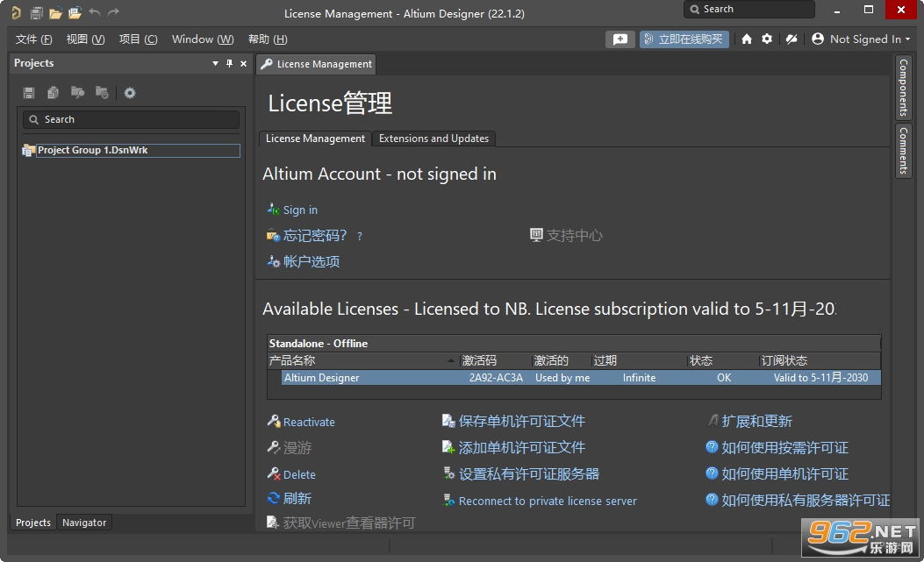Click Projects panel close project icon
Image resolution: width=924 pixels, height=562 pixels.
tap(102, 92)
